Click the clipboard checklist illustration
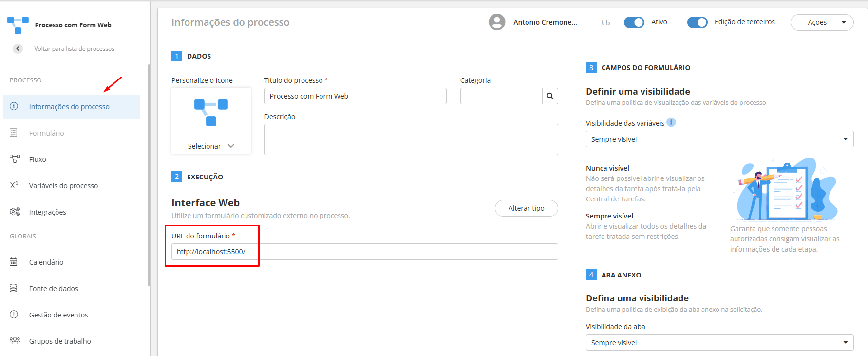Image resolution: width=868 pixels, height=356 pixels. coord(786,189)
